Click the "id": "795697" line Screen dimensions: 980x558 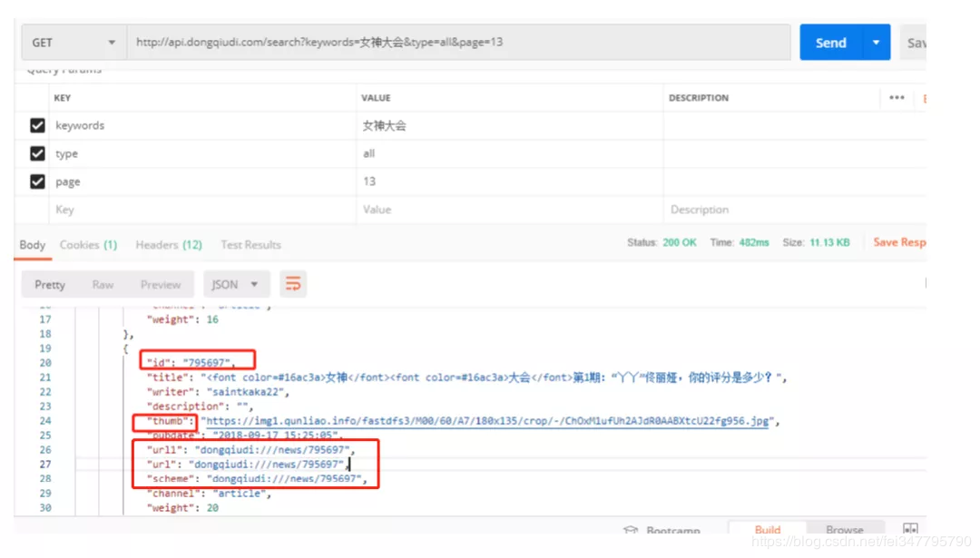[x=191, y=363]
